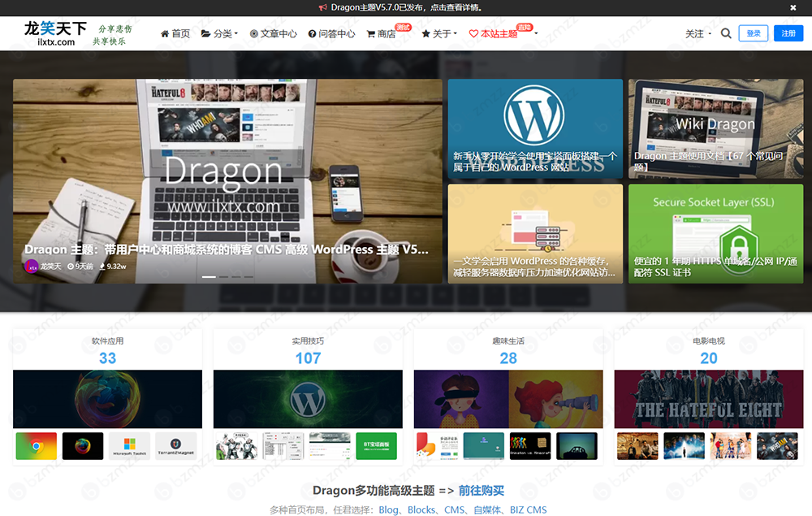Open the cartoon robots thumbnail under 实用技巧
This screenshot has height=516, width=812.
click(236, 446)
